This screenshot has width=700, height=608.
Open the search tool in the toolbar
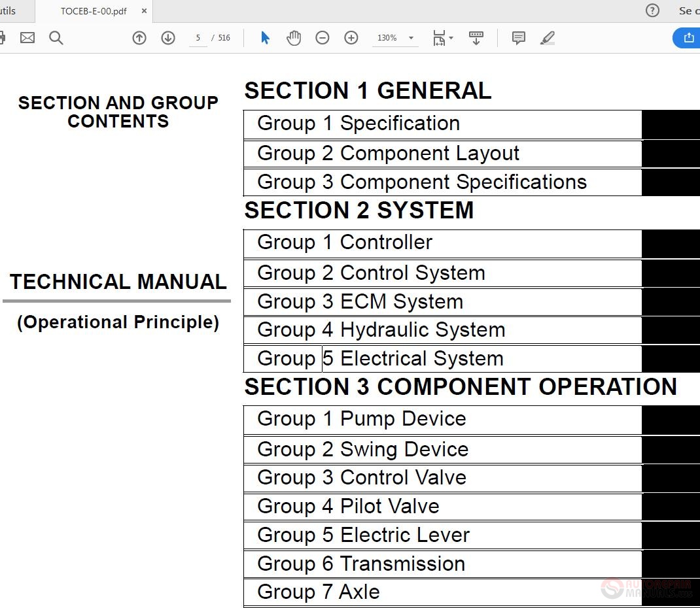(56, 38)
